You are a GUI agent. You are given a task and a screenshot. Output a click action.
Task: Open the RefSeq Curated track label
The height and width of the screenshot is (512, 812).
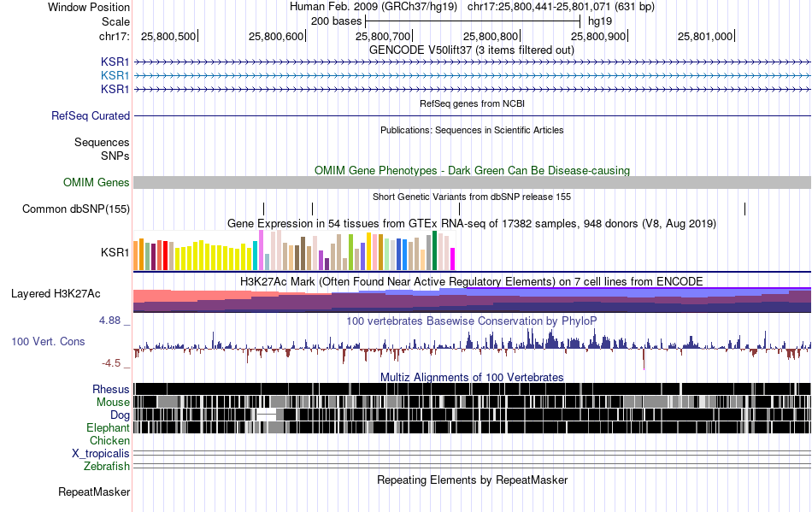[x=90, y=116]
